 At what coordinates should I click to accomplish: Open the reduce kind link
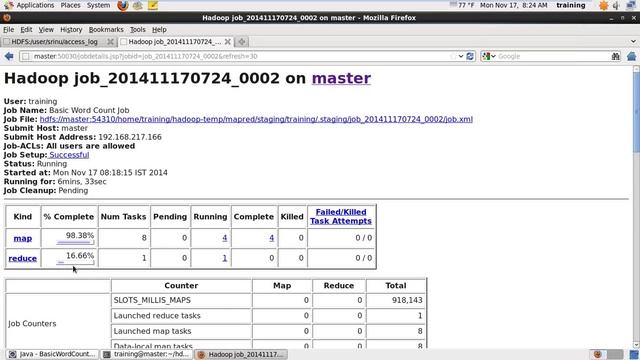[x=22, y=258]
